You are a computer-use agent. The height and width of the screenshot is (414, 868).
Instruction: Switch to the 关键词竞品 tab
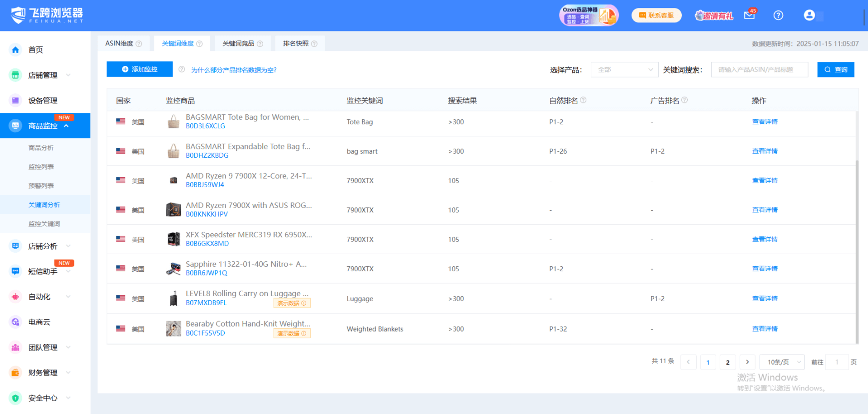[x=243, y=43]
